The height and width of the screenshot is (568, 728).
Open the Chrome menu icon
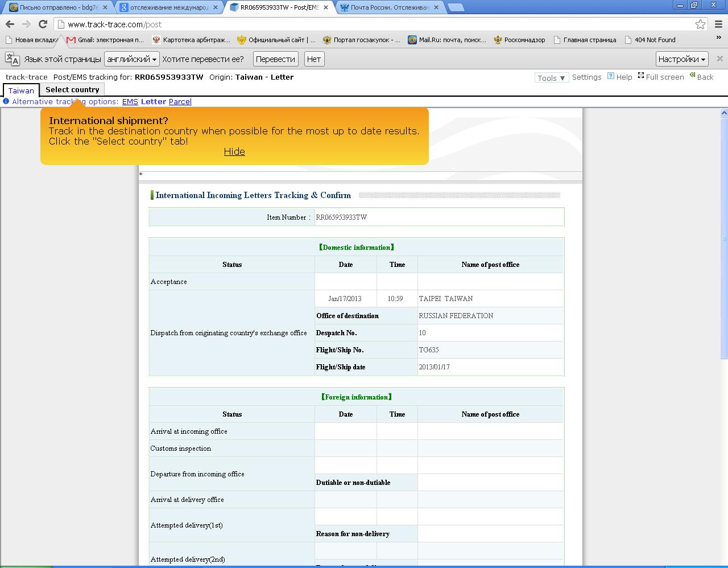click(x=718, y=24)
